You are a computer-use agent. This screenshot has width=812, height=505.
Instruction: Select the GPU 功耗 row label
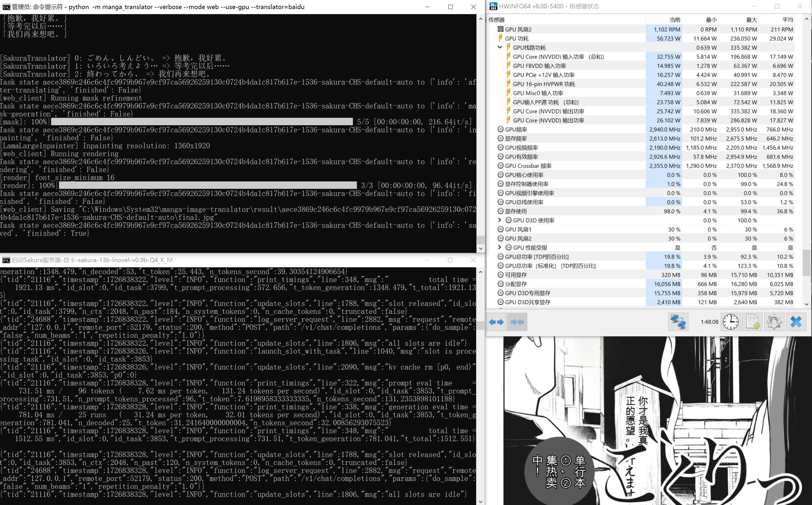point(516,39)
